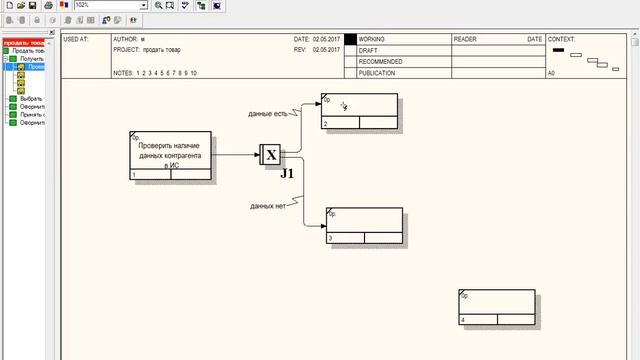Click note number 10 in NOTES

click(x=193, y=73)
